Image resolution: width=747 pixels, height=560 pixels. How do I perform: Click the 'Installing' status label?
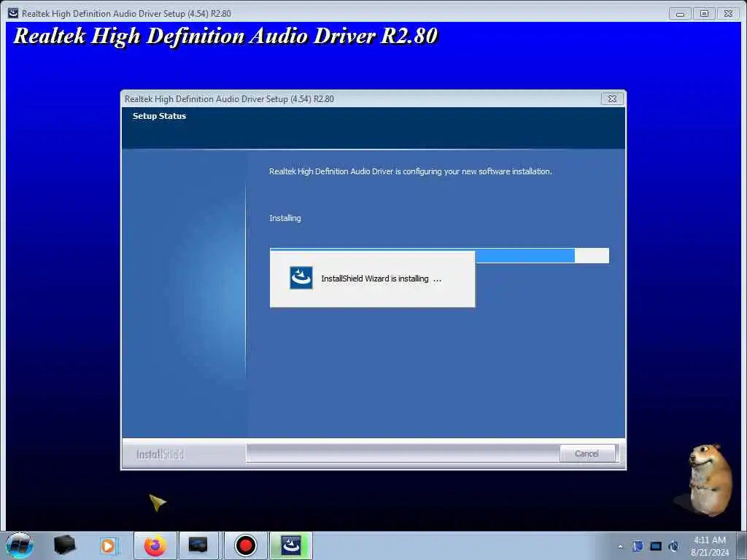coord(285,218)
